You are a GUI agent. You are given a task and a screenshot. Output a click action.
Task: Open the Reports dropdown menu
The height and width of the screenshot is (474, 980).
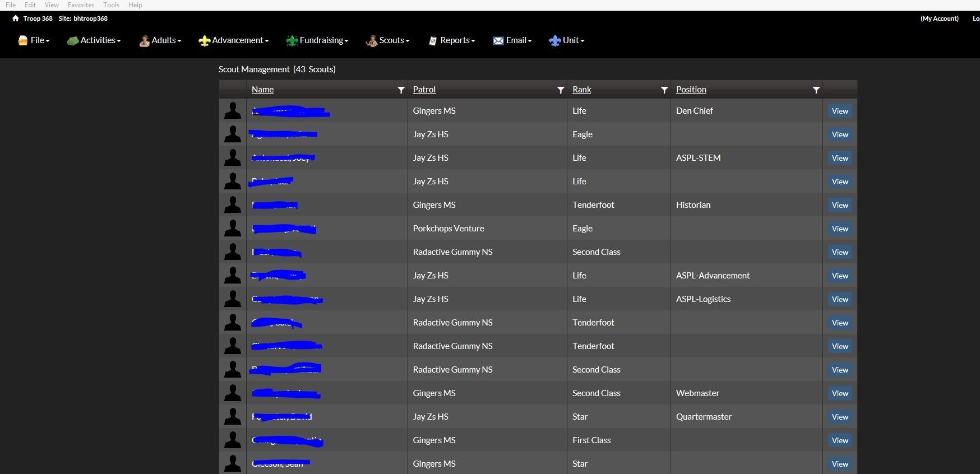[452, 40]
